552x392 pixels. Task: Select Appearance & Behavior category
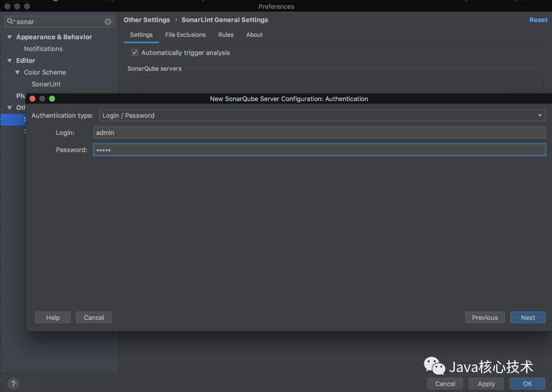54,37
